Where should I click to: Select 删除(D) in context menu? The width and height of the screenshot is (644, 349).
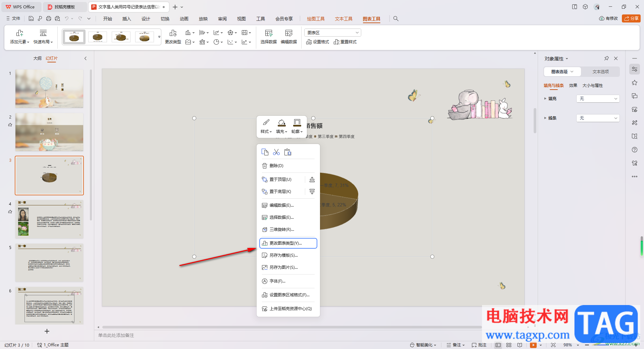click(288, 166)
